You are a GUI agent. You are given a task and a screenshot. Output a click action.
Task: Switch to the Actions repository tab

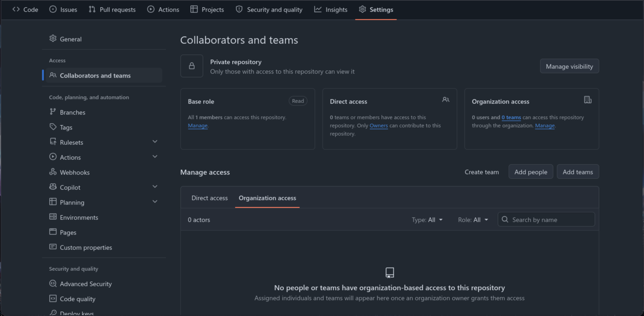(163, 10)
